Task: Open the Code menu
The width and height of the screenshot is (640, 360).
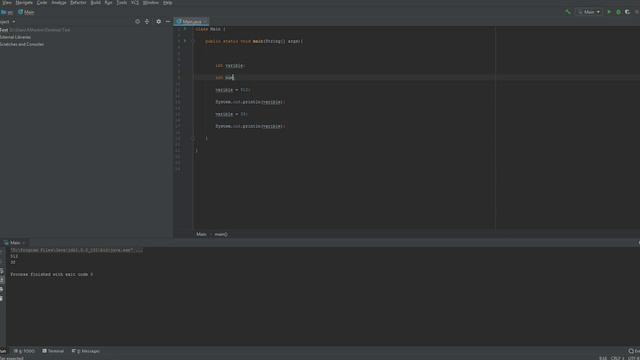Action: coord(42,2)
